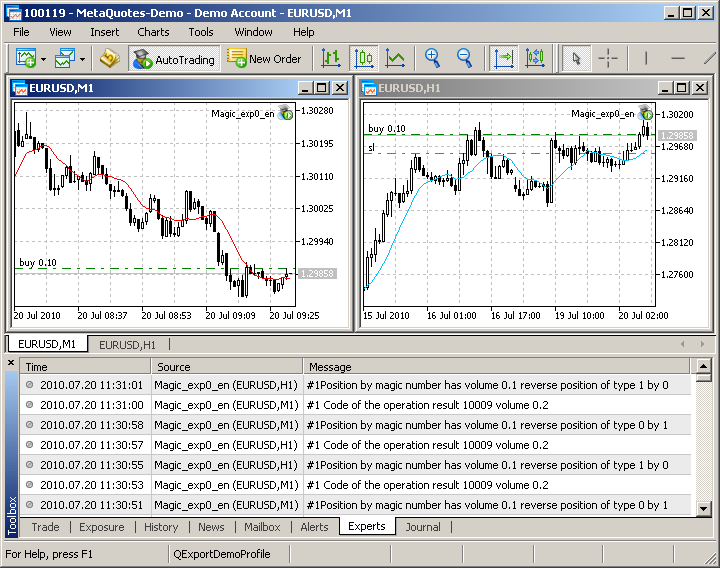Click the Magic_exp0_en expert icon on H1 chart
This screenshot has height=568, width=720.
[645, 112]
